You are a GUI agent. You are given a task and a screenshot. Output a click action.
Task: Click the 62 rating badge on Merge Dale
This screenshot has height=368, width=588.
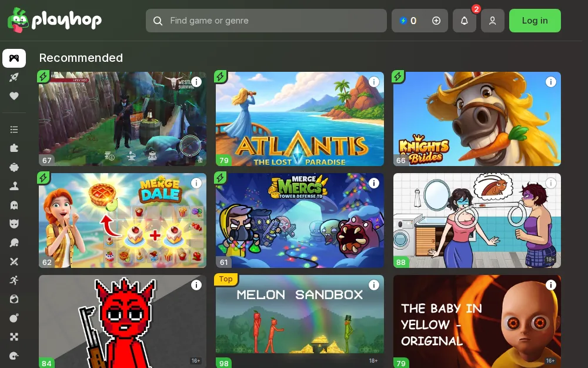47,262
